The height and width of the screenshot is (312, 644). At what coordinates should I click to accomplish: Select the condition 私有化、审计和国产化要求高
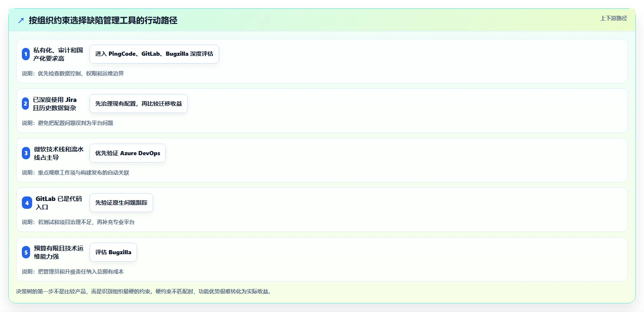tap(58, 54)
